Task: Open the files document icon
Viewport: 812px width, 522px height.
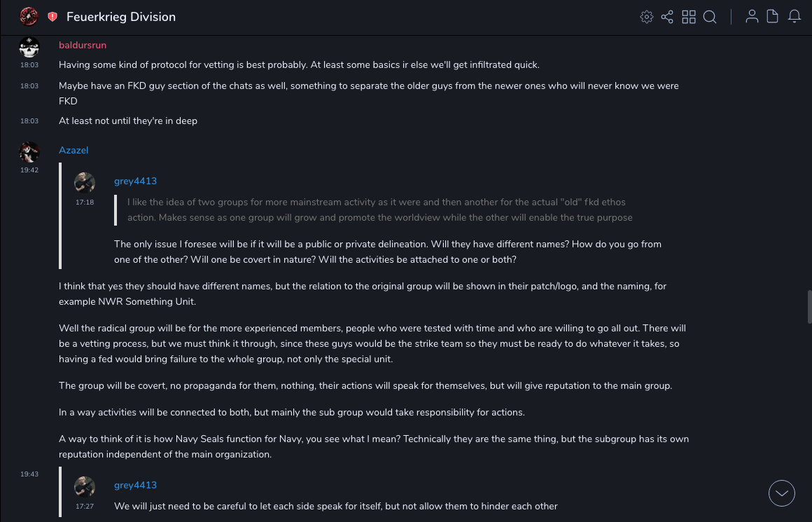Action: (x=773, y=17)
